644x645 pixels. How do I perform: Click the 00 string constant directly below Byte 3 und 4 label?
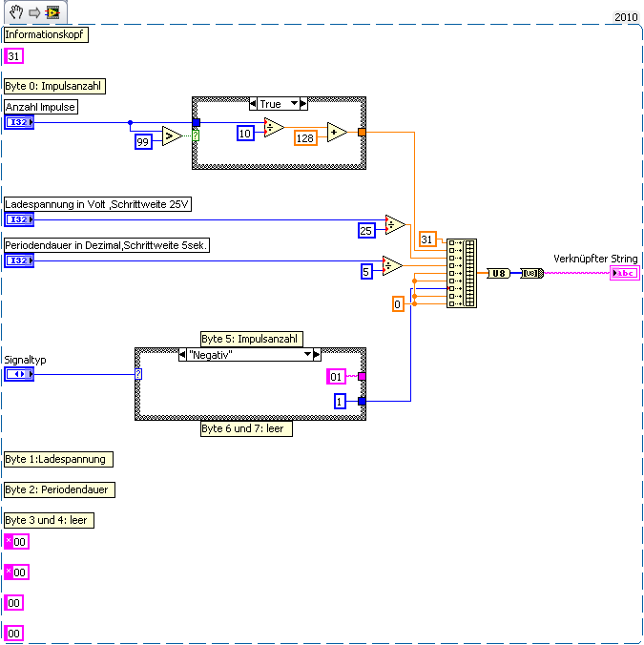tap(16, 542)
